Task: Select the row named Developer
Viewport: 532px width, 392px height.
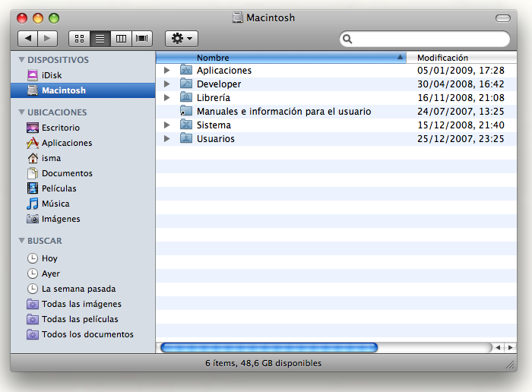Action: [x=336, y=84]
